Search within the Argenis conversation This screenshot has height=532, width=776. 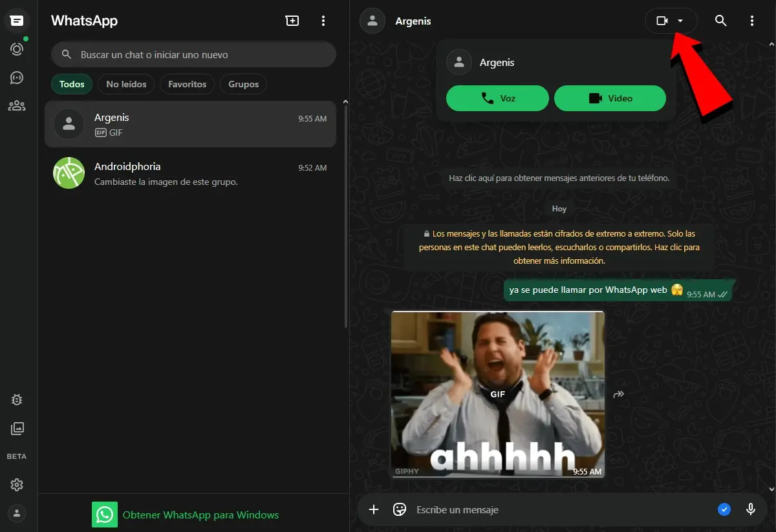720,21
